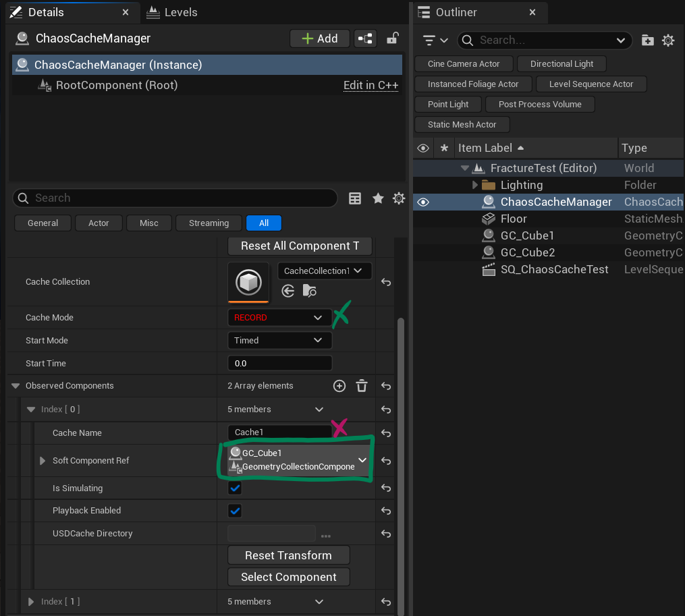This screenshot has width=685, height=616.
Task: Browse to Cache Collection in Content Browser
Action: 309,291
